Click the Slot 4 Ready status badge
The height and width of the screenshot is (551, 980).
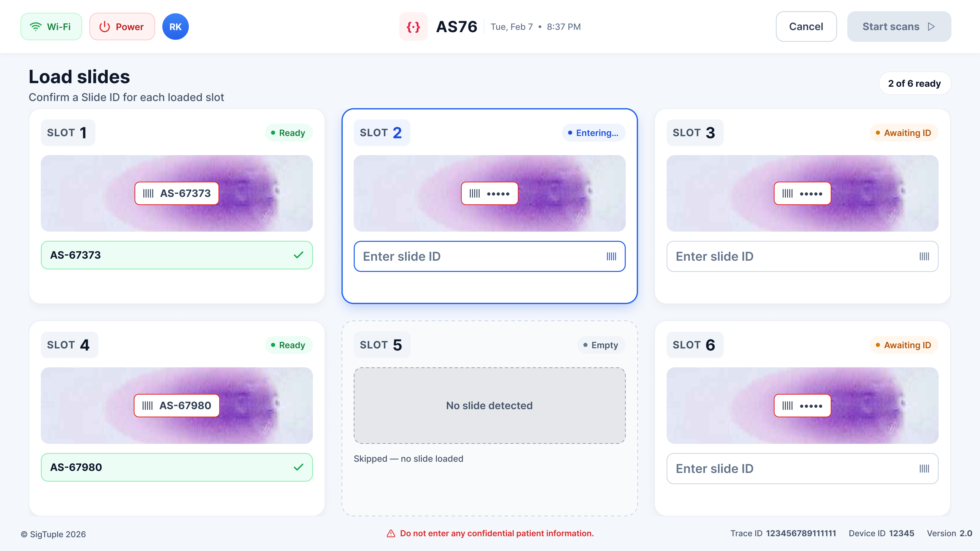click(x=288, y=345)
